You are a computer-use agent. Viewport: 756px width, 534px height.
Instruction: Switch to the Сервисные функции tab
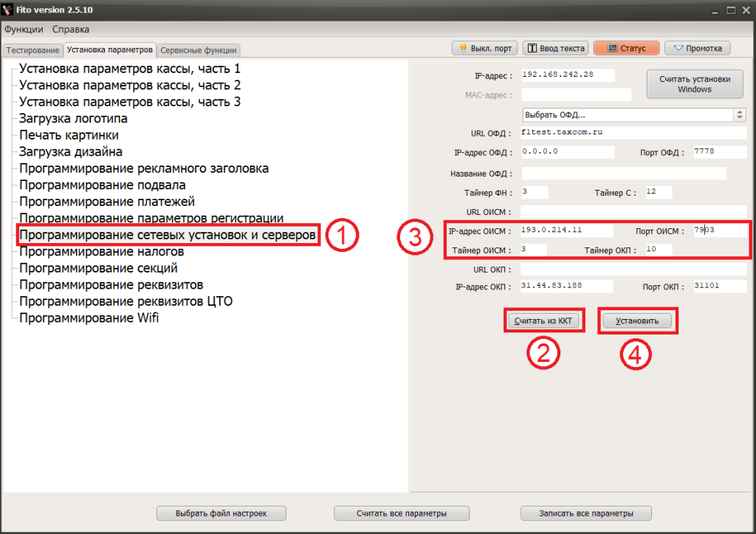coord(198,50)
